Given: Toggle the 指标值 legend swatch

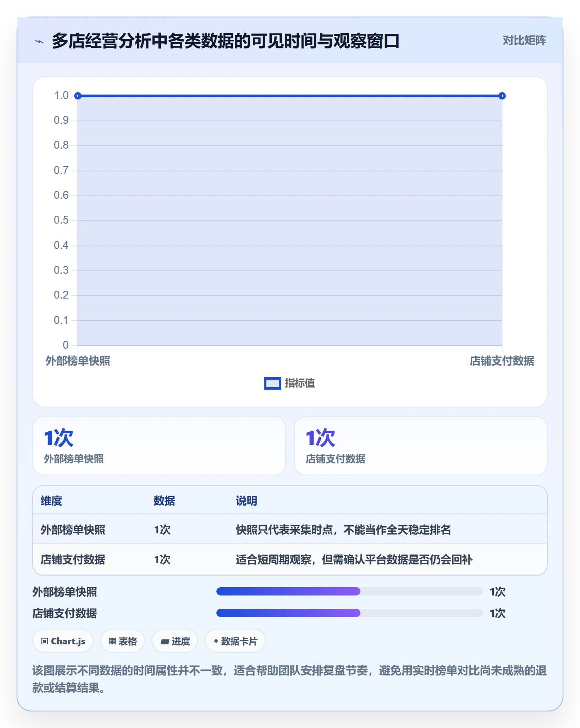Looking at the screenshot, I should pos(273,383).
